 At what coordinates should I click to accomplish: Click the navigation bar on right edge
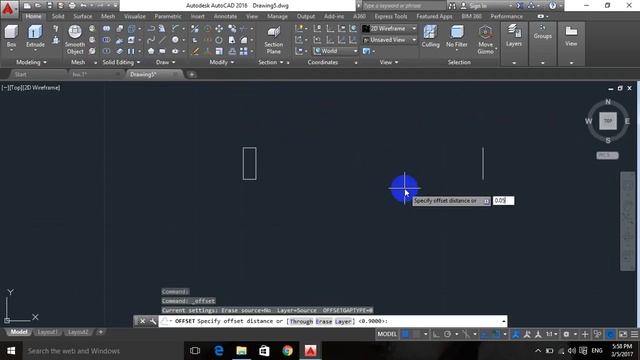(x=628, y=221)
